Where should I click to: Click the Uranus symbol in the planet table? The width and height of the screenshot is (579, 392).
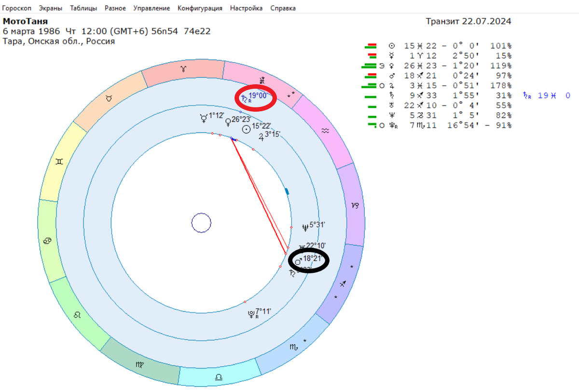coord(392,106)
